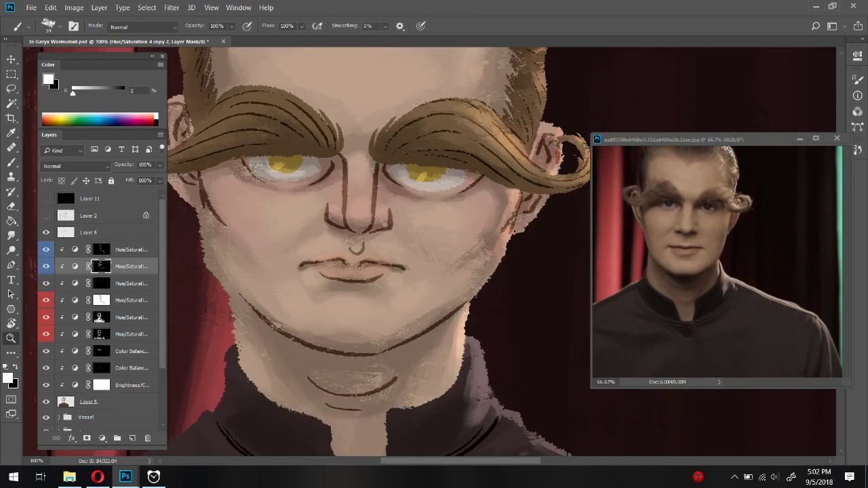Create new adjustment layer icon
The height and width of the screenshot is (488, 868).
click(x=102, y=439)
